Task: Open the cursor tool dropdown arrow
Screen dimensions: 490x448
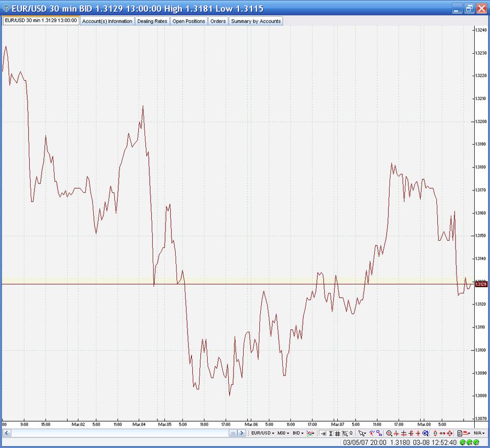Action: (365, 434)
